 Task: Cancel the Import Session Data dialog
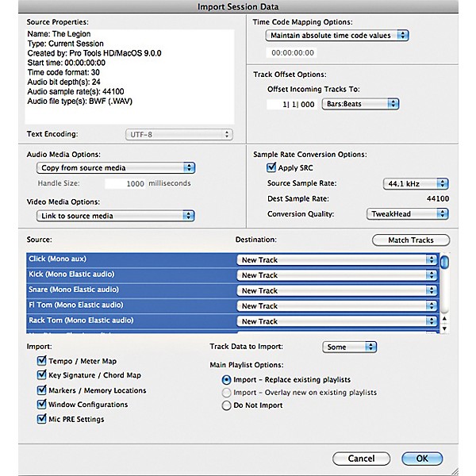pos(361,459)
